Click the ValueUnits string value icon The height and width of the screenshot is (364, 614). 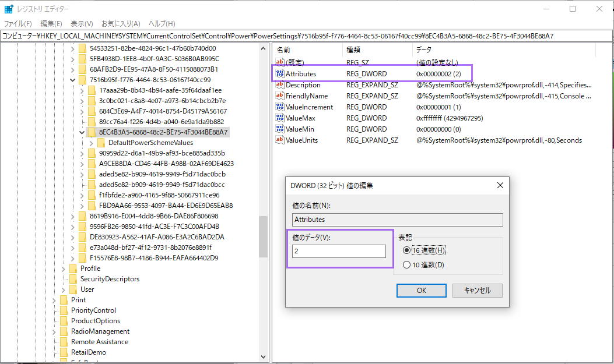(280, 140)
